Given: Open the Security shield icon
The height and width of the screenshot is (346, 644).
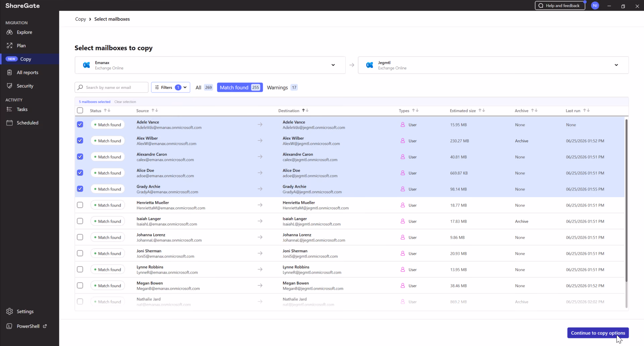Looking at the screenshot, I should click(x=9, y=86).
